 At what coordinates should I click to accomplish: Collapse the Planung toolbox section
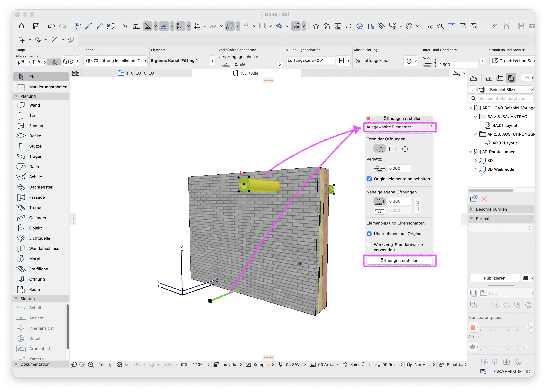click(16, 96)
